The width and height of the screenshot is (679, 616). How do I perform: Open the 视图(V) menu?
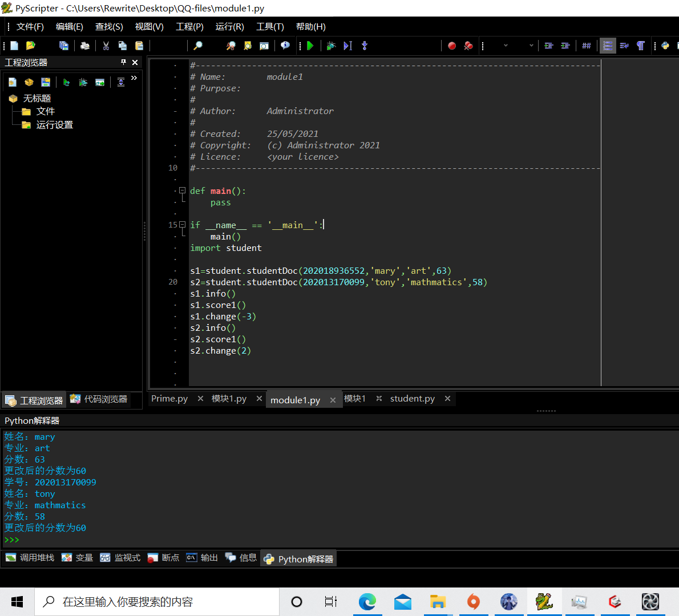[x=149, y=27]
